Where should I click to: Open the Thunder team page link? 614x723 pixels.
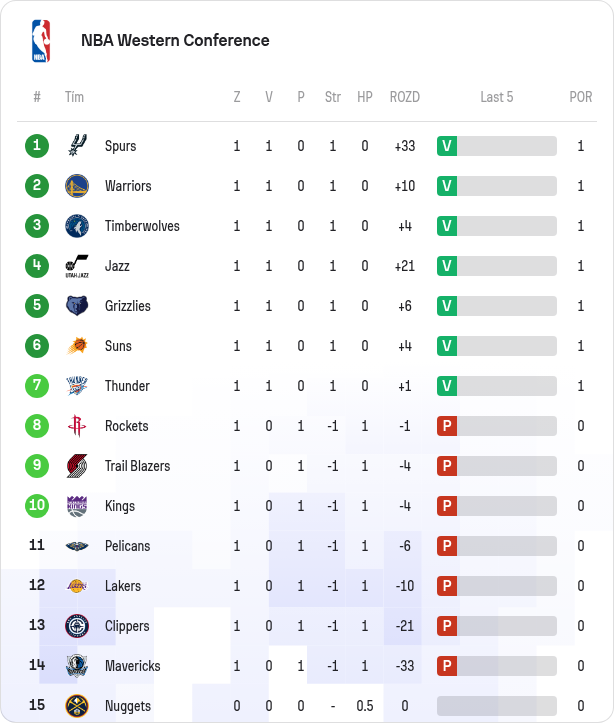[127, 386]
